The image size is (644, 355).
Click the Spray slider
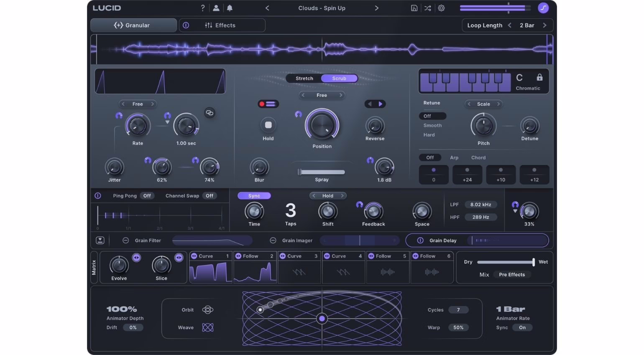[x=322, y=172]
